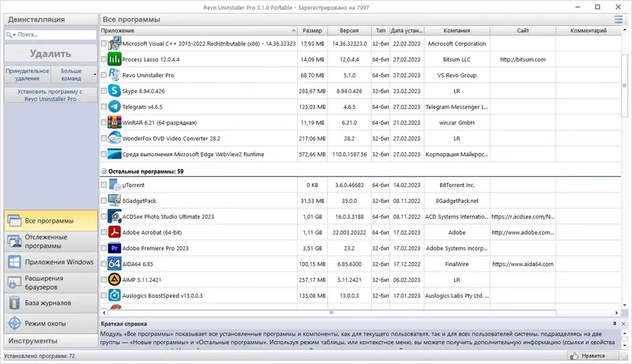Click the Process Lasso program icon

115,59
